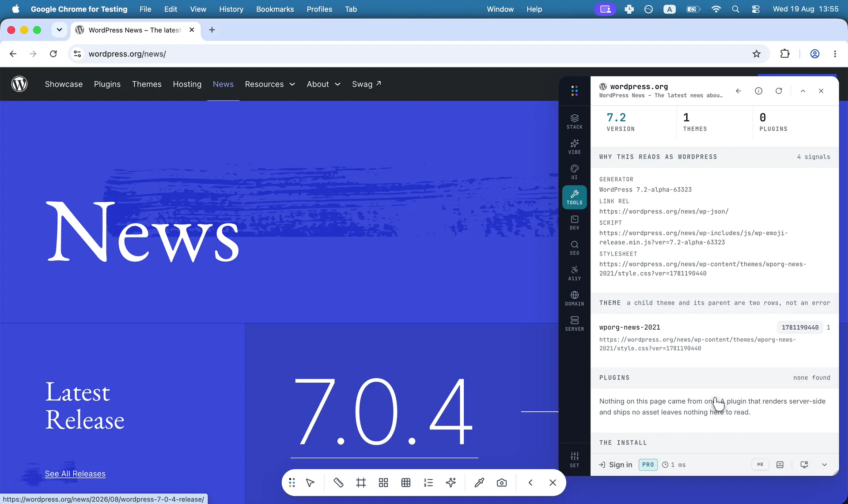Click the wporg-news-2021 theme row
The image size is (848, 504).
715,337
